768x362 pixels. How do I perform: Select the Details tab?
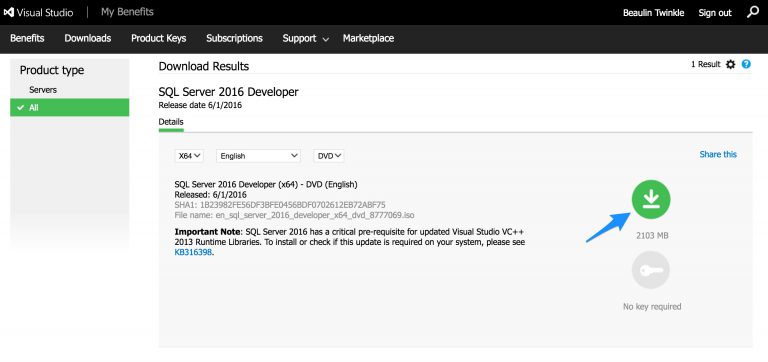point(171,122)
